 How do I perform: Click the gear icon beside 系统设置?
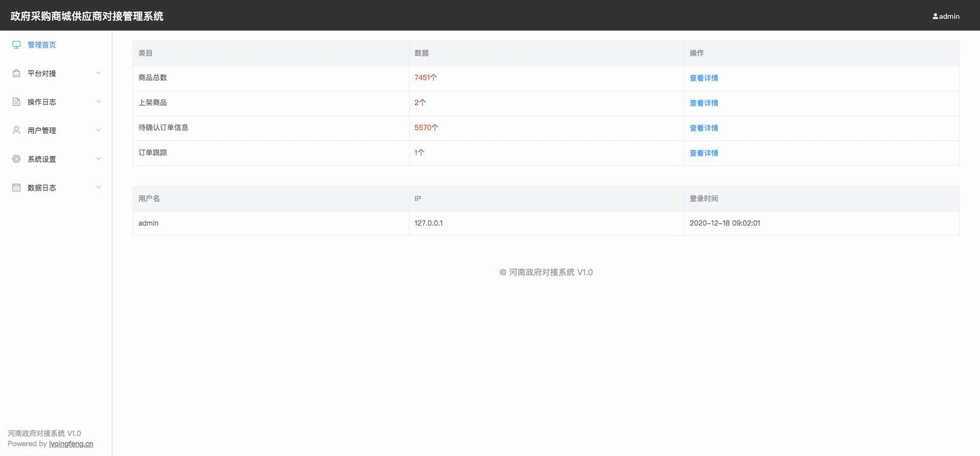16,159
